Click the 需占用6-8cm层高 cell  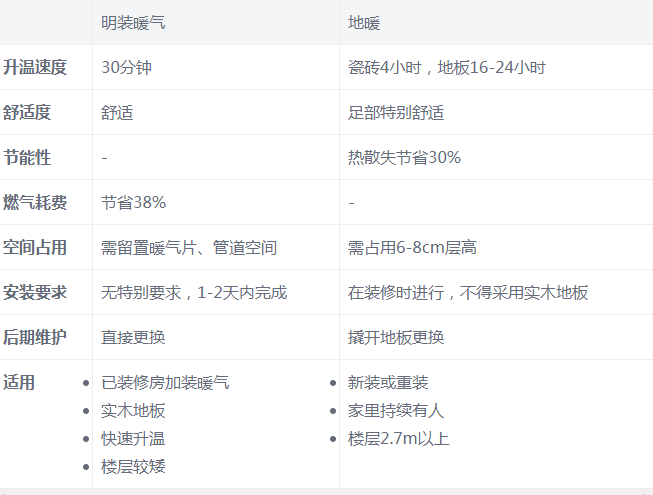[412, 247]
